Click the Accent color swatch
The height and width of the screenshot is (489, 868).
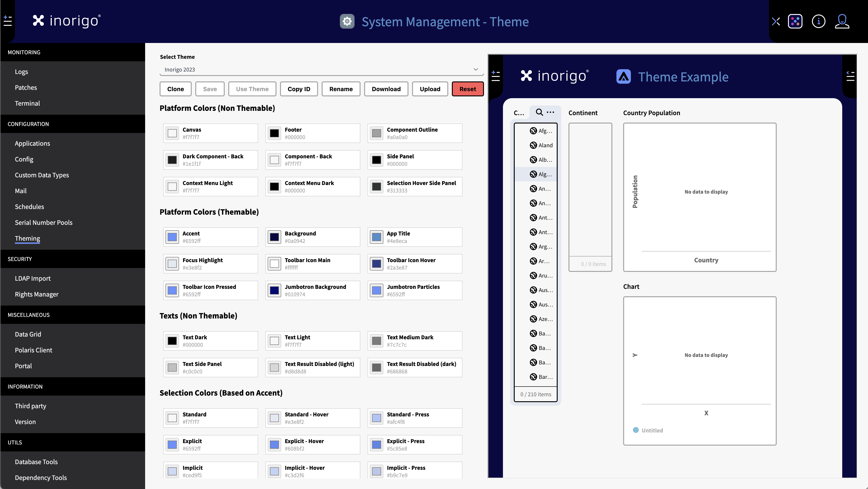(x=172, y=237)
